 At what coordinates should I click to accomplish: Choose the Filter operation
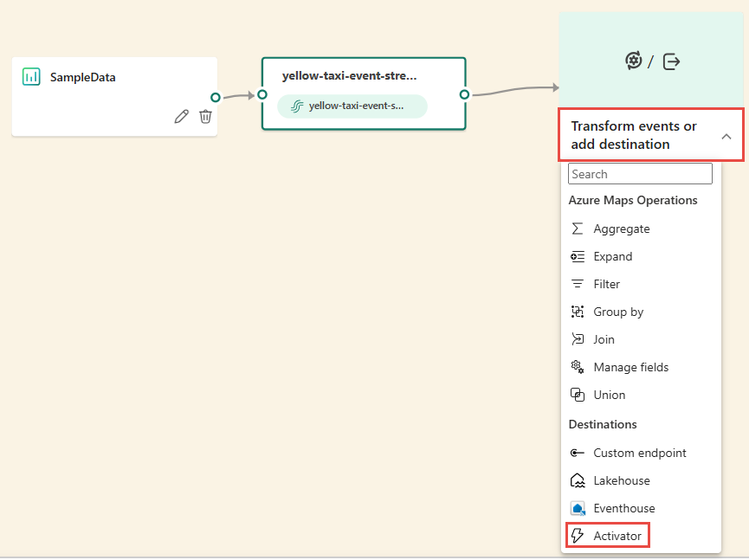[x=606, y=284]
